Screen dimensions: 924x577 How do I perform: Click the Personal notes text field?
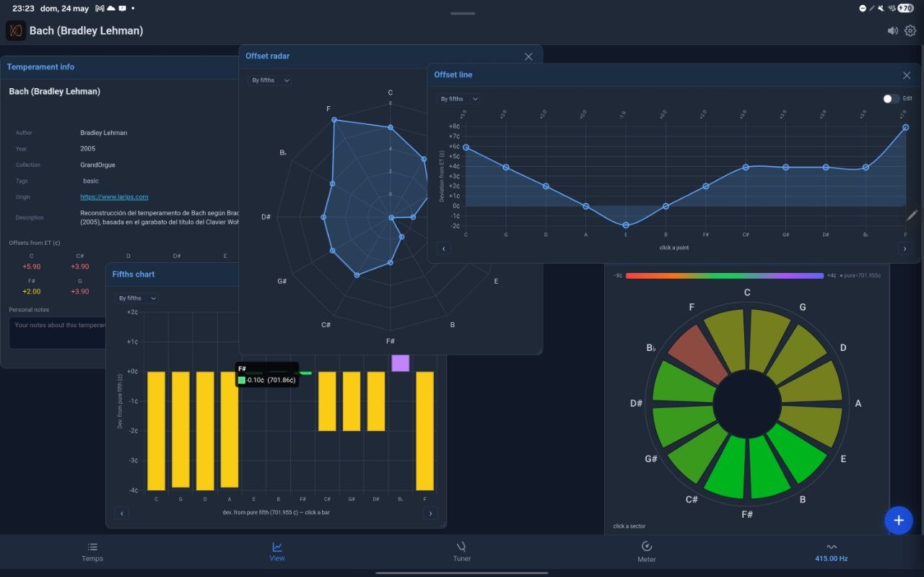pos(58,333)
